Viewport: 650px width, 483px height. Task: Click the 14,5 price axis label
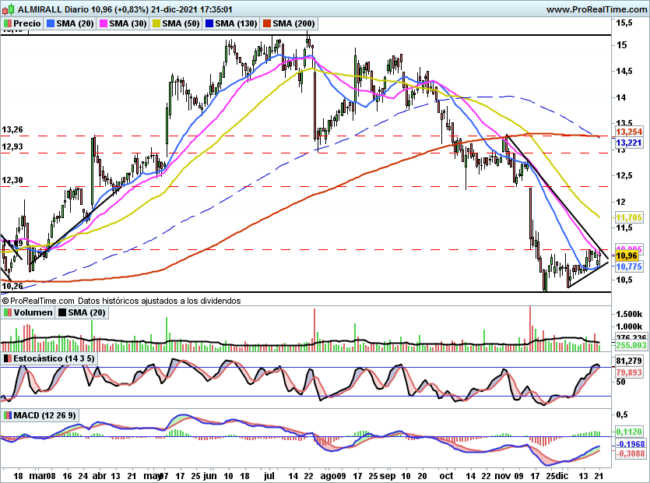[624, 71]
